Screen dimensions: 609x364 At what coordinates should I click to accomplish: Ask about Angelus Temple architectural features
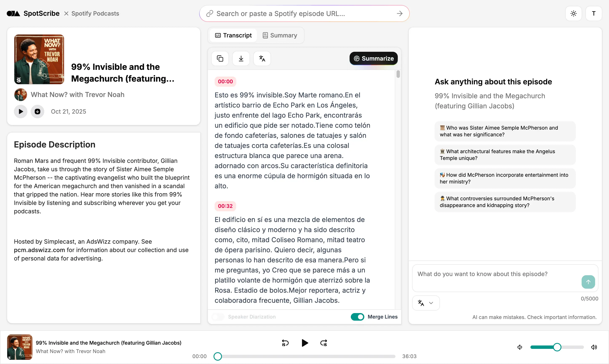click(x=505, y=155)
